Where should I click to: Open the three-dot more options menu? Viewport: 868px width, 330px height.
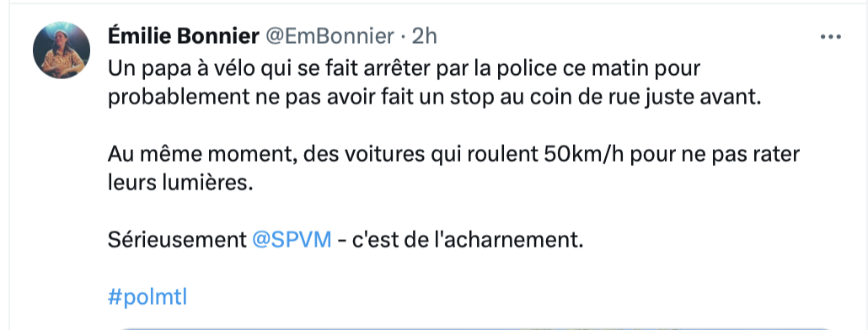(x=830, y=37)
